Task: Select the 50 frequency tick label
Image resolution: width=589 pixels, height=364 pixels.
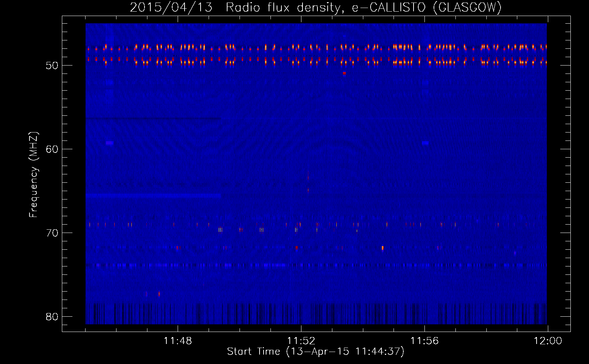Action: coord(52,66)
